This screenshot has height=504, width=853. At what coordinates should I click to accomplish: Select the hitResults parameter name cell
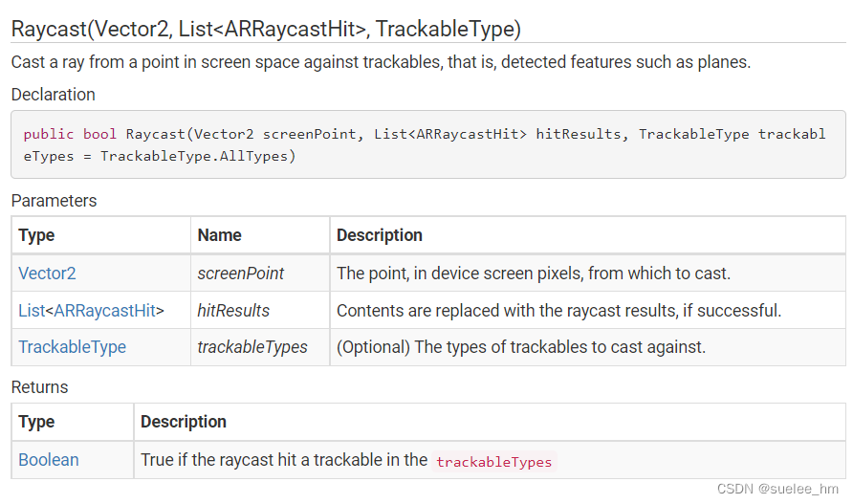click(233, 311)
